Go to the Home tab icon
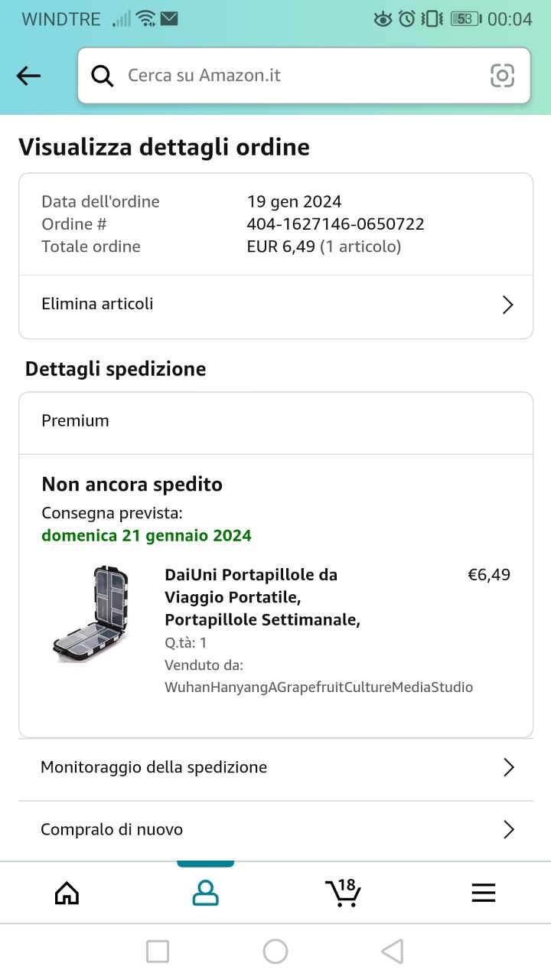 (x=67, y=892)
